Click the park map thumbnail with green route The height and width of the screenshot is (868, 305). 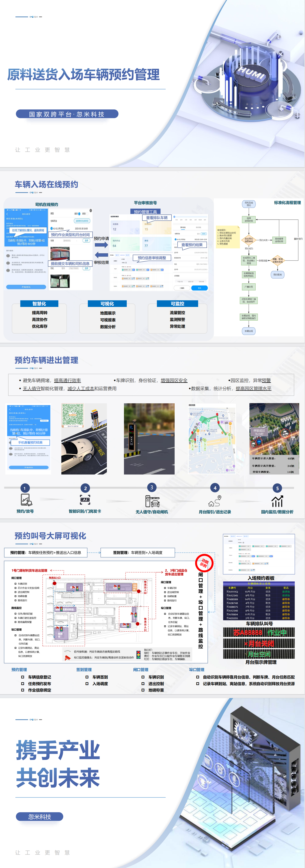click(212, 438)
